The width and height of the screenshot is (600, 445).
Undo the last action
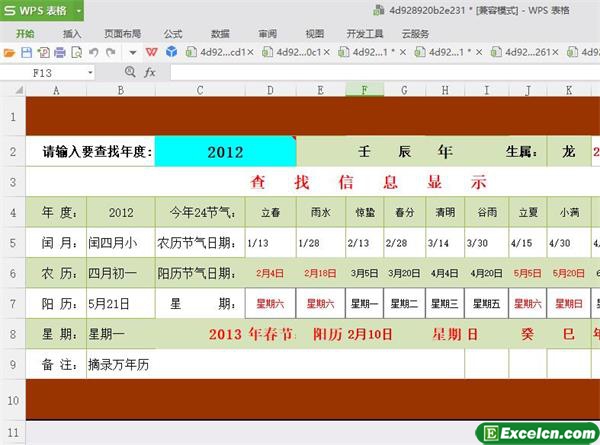coord(94,52)
